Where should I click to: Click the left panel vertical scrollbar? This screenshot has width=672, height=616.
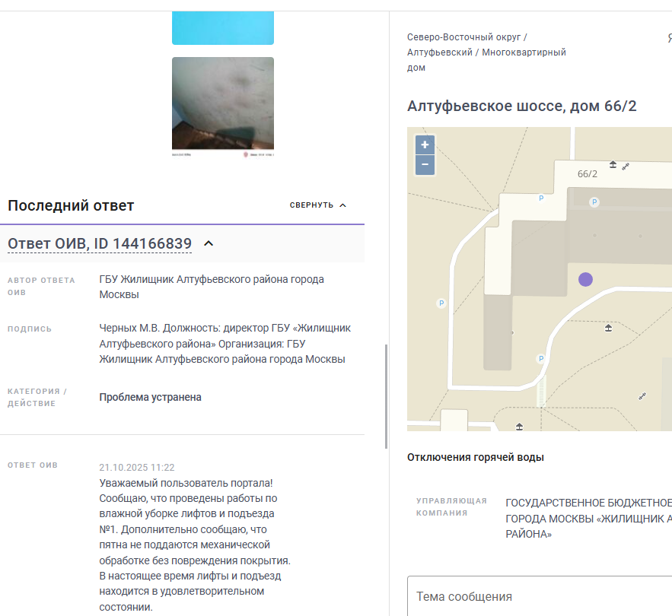386,396
